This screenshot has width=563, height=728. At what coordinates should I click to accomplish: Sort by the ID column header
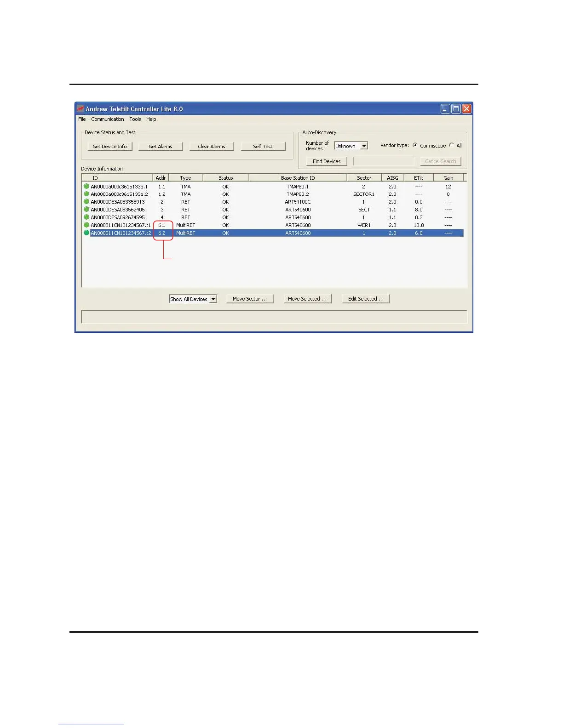117,178
